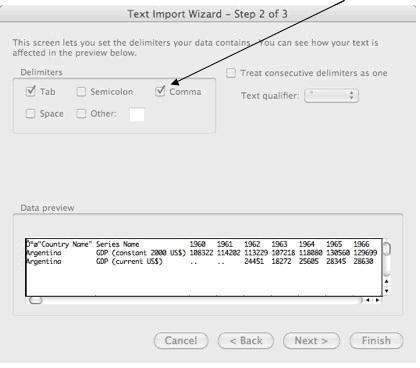Go to previous step with Back button
Screen dimensions: 420x368
coord(246,341)
